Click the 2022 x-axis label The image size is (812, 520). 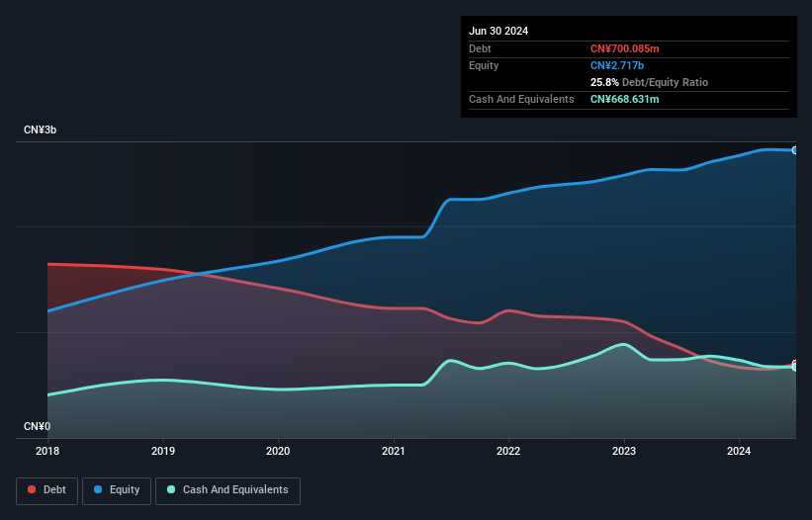[508, 451]
